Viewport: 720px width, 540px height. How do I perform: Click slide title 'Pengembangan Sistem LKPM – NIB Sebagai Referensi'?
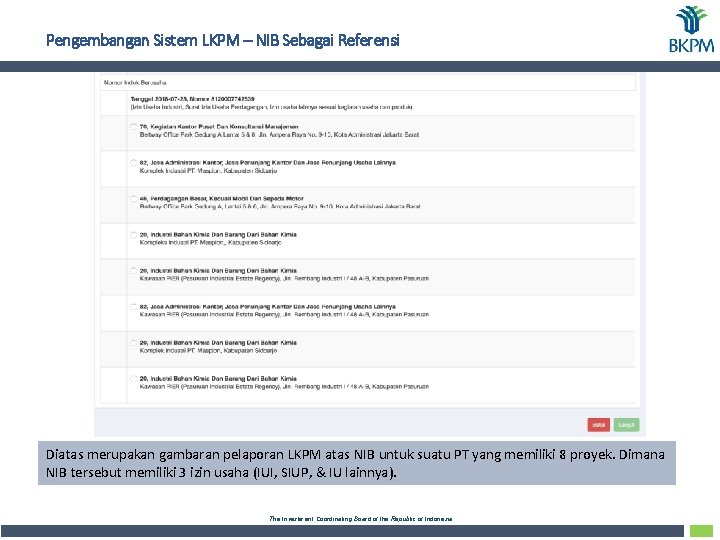point(223,40)
